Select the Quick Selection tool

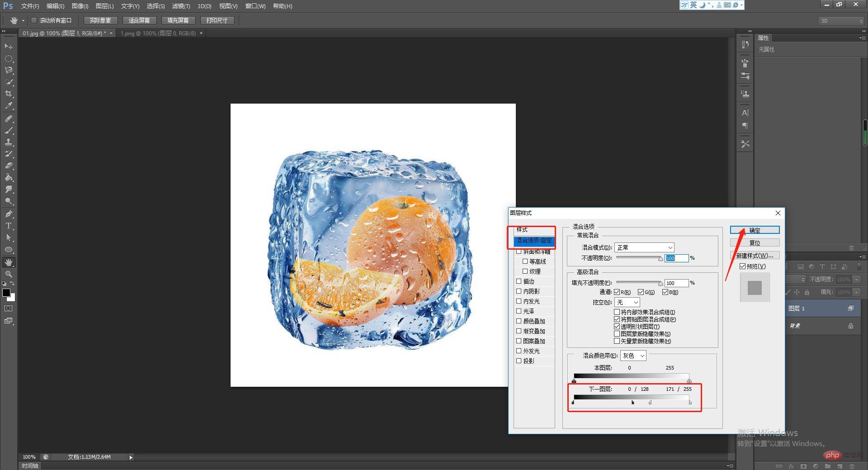click(x=9, y=82)
